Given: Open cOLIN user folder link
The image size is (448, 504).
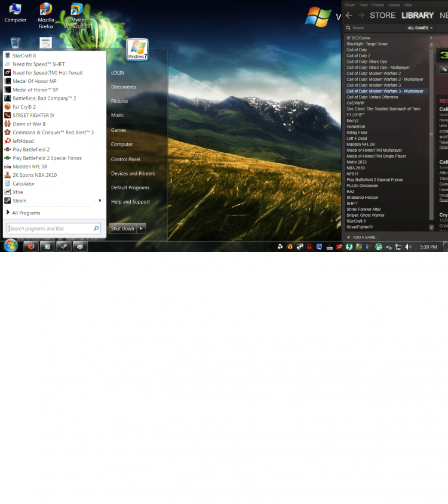Looking at the screenshot, I should click(x=118, y=73).
